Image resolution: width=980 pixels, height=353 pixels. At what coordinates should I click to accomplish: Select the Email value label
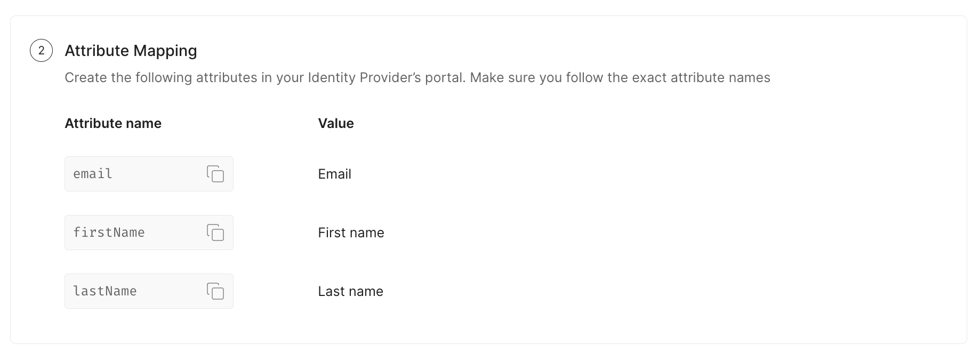click(x=334, y=174)
